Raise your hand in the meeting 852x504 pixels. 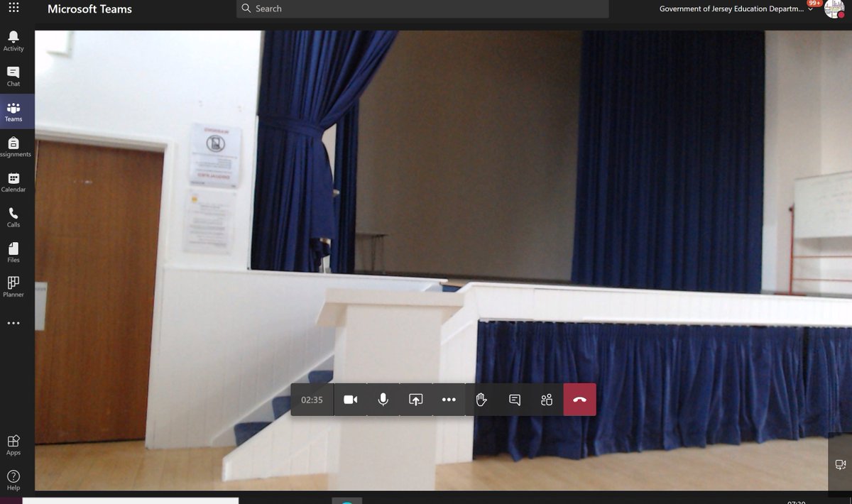coord(481,400)
